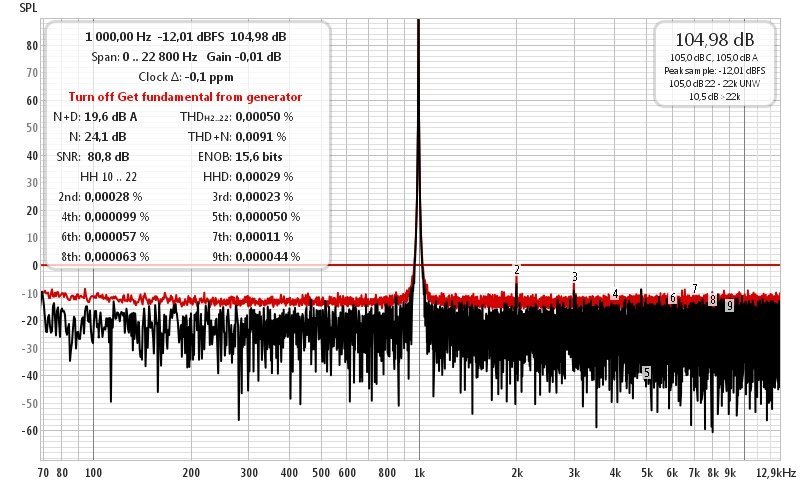Click the 100 Hz frequency axis label
Image resolution: width=800 pixels, height=485 pixels.
[93, 472]
